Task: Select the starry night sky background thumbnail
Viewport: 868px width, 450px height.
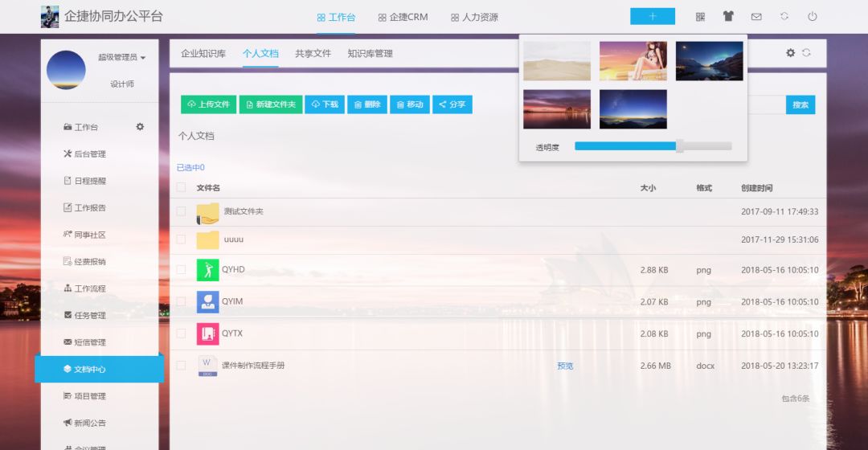Action: point(633,109)
